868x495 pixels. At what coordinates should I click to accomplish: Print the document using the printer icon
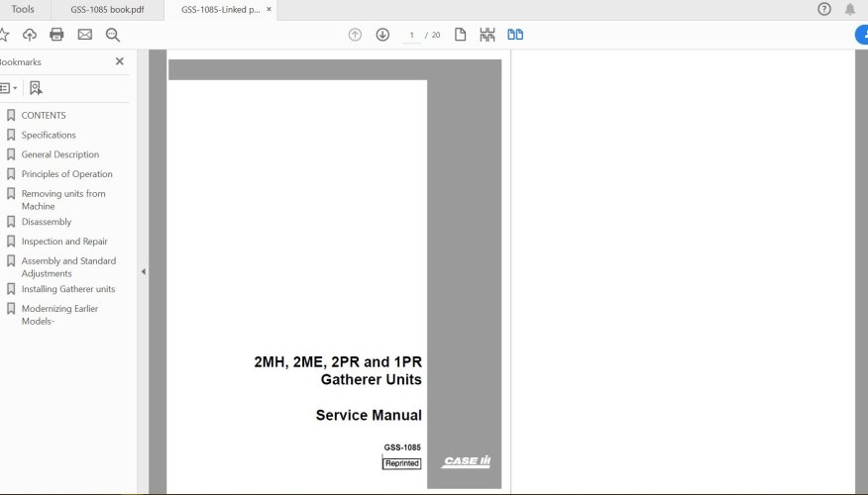point(56,35)
